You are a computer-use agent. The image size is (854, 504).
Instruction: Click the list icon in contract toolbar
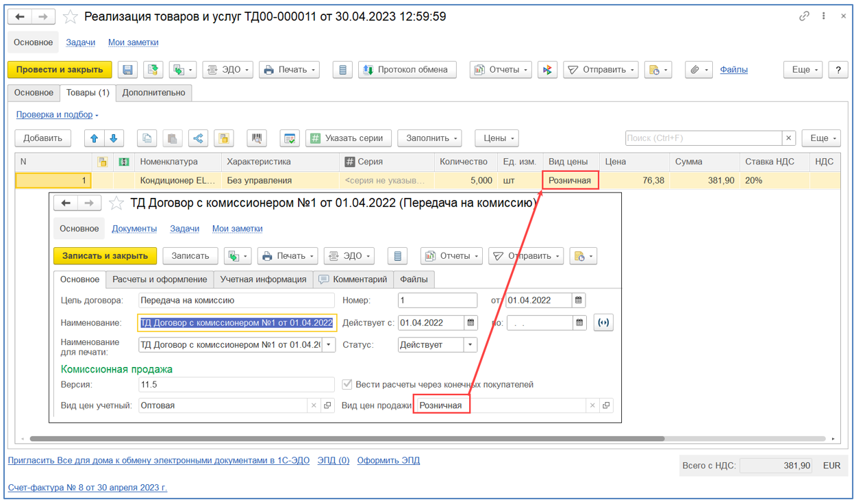point(397,256)
